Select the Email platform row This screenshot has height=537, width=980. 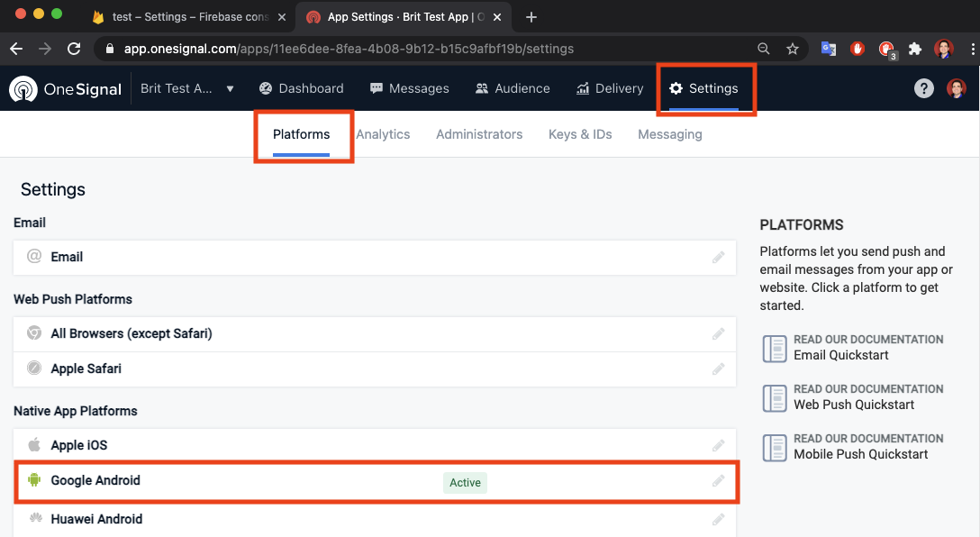point(375,258)
